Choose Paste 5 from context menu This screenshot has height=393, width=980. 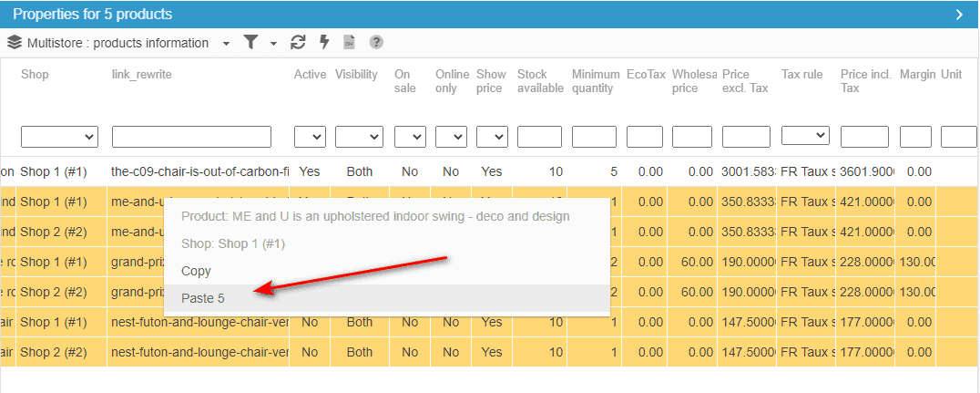pos(203,298)
